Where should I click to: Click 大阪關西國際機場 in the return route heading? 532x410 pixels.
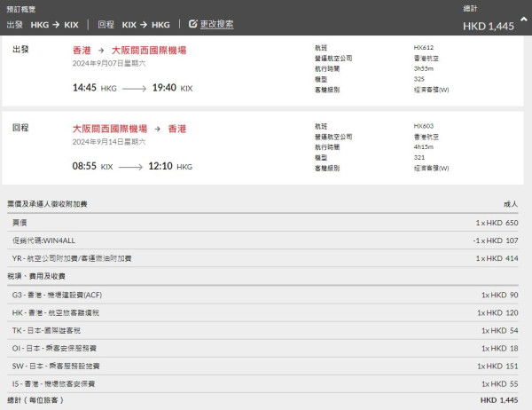(110, 129)
